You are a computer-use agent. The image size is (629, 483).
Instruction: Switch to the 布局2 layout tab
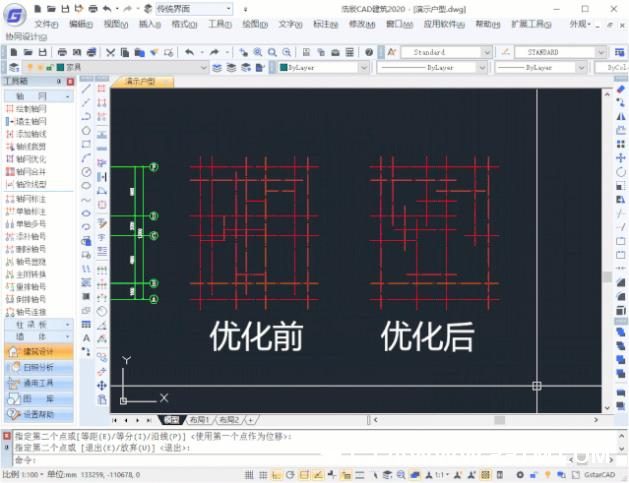pyautogui.click(x=229, y=420)
